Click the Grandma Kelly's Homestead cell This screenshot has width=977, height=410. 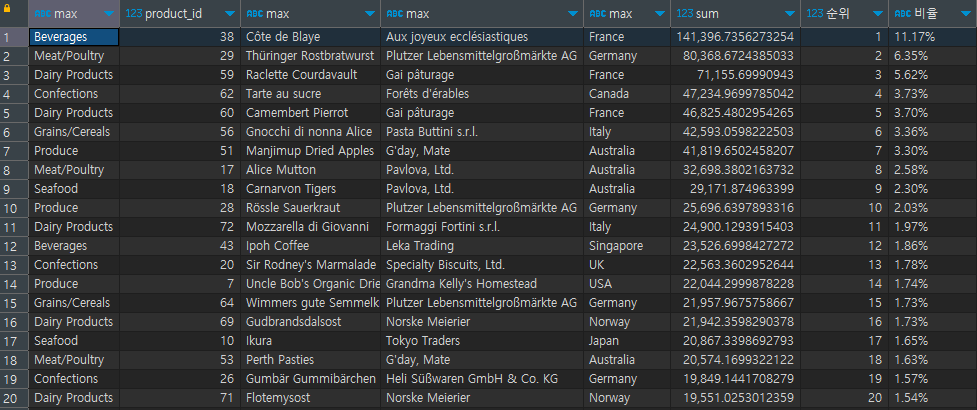click(482, 284)
